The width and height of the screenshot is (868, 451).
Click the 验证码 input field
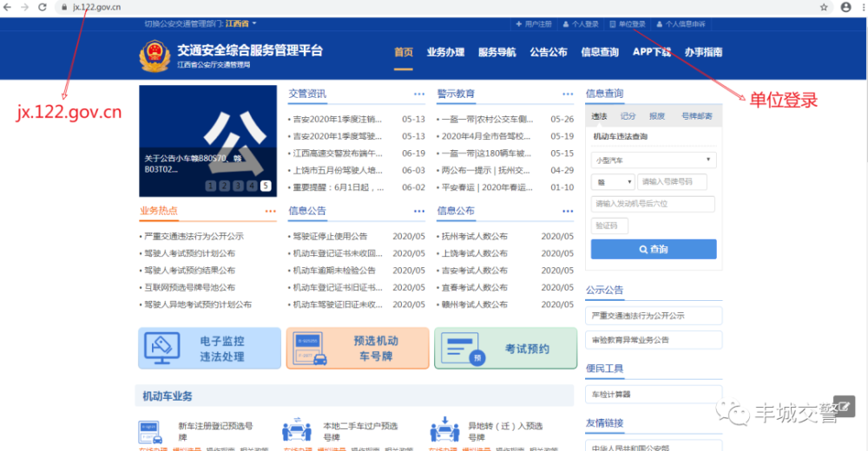(609, 225)
